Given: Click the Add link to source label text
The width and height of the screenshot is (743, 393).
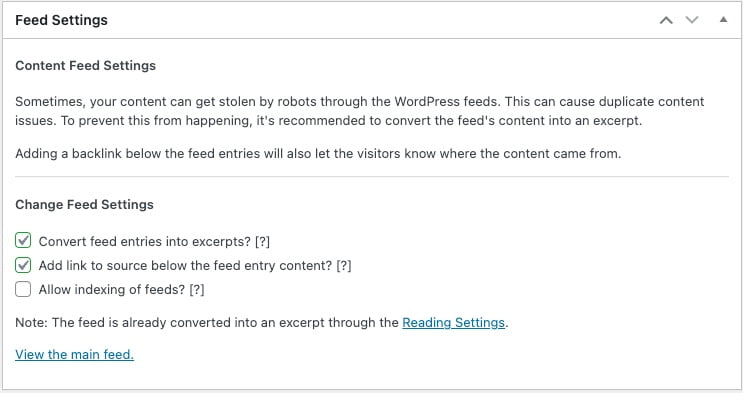Looking at the screenshot, I should click(185, 265).
